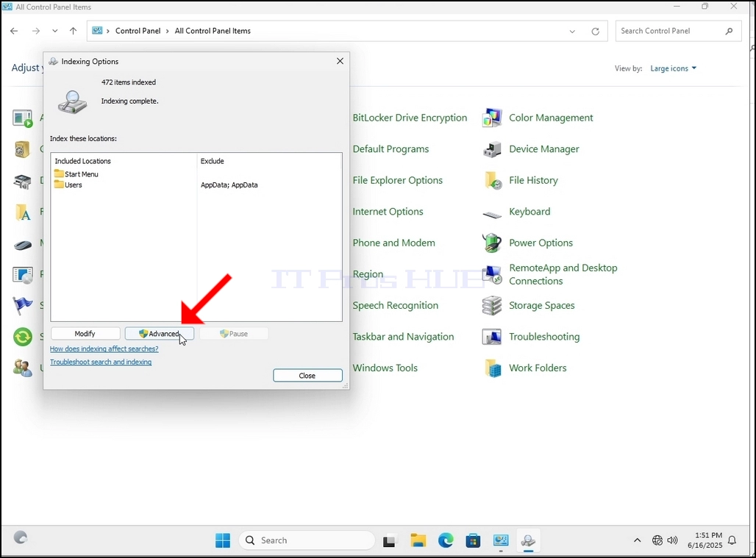Open network globe icon in system tray

(657, 540)
